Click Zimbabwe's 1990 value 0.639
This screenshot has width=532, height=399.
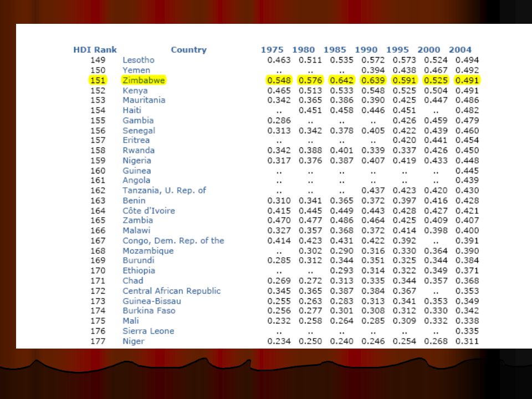(373, 80)
